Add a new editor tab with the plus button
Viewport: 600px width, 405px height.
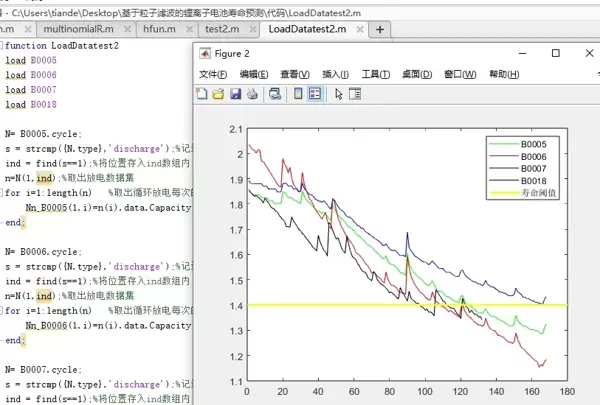pyautogui.click(x=379, y=29)
